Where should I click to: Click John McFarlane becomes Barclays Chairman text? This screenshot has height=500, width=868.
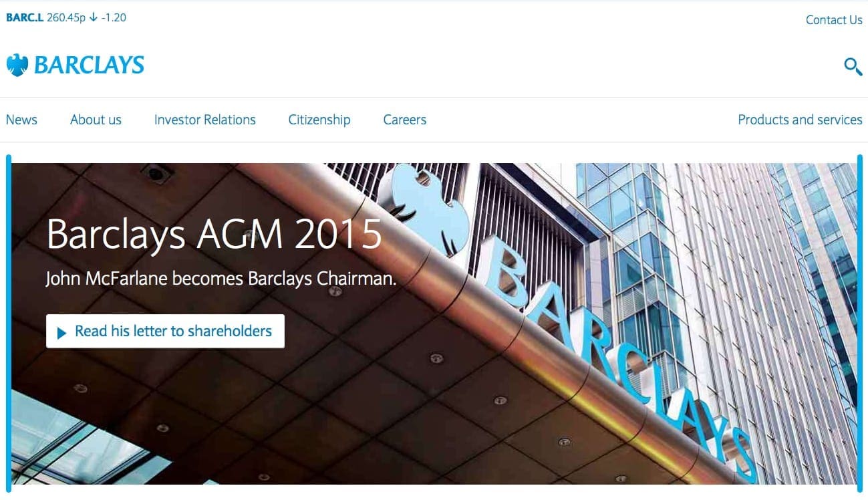[221, 279]
